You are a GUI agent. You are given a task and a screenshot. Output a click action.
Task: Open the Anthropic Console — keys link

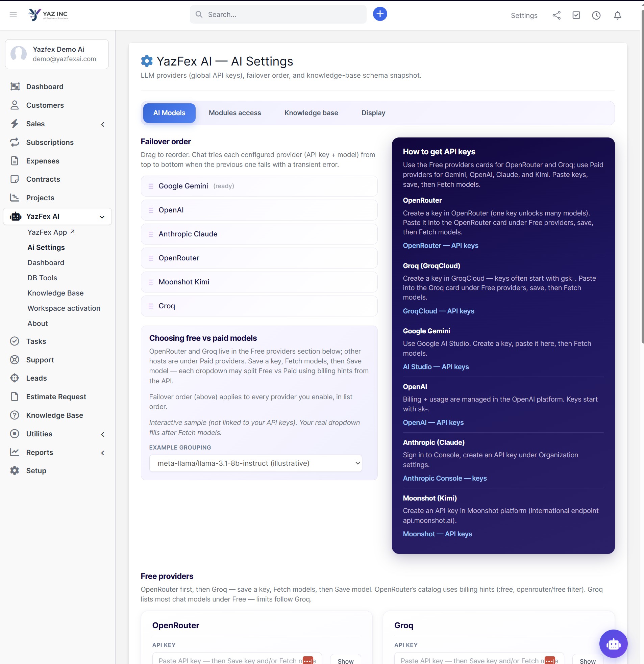pos(445,478)
